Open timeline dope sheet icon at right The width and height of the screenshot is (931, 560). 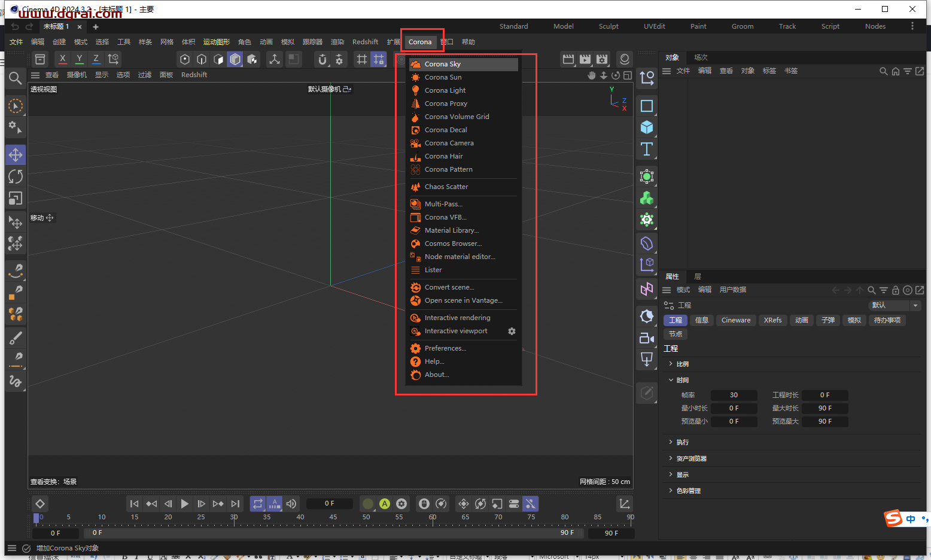point(624,504)
